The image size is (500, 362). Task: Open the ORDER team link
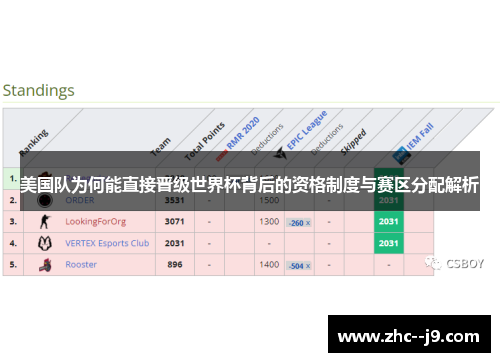click(x=80, y=200)
